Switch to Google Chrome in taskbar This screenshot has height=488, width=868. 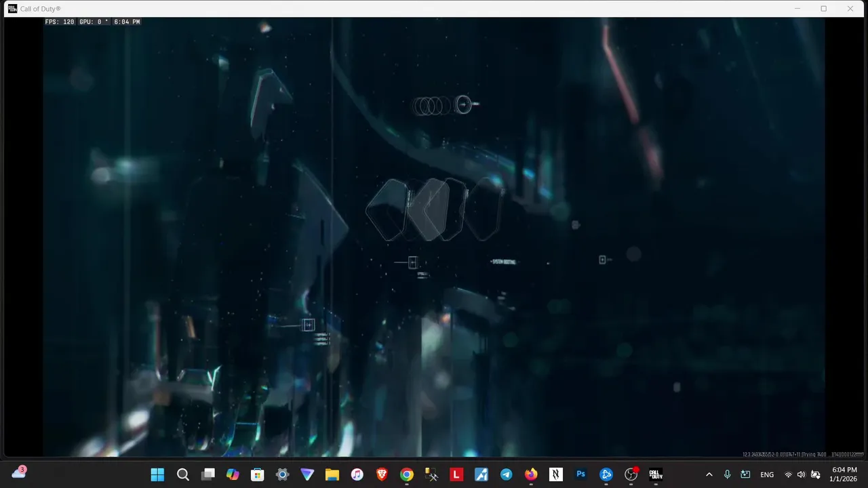[407, 474]
